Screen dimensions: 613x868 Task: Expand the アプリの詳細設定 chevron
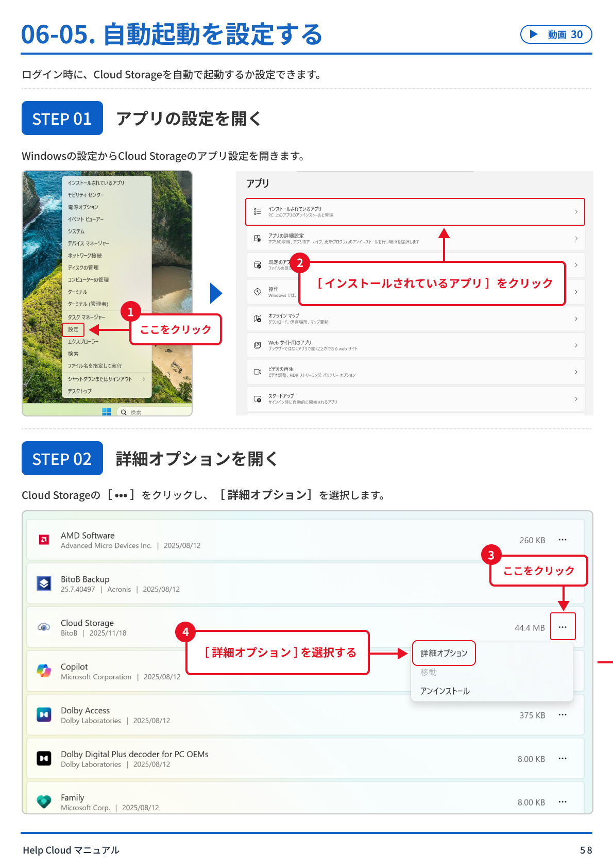coord(576,238)
